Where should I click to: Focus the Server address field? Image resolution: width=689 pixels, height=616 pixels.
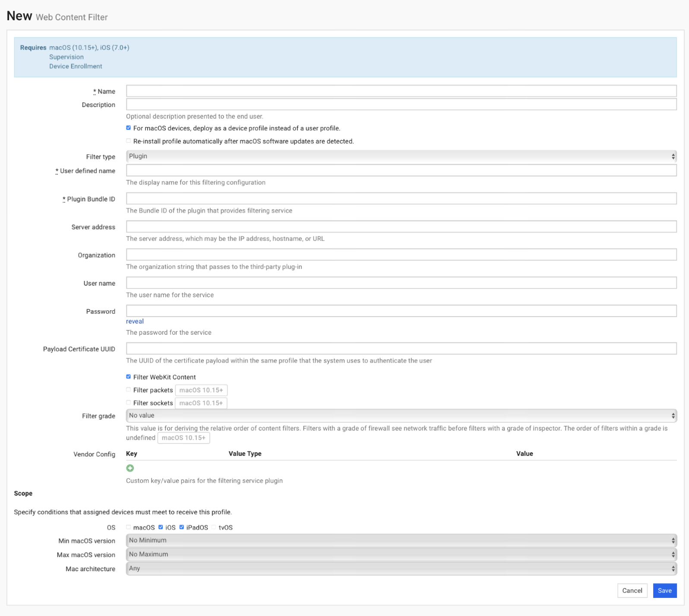(x=401, y=226)
